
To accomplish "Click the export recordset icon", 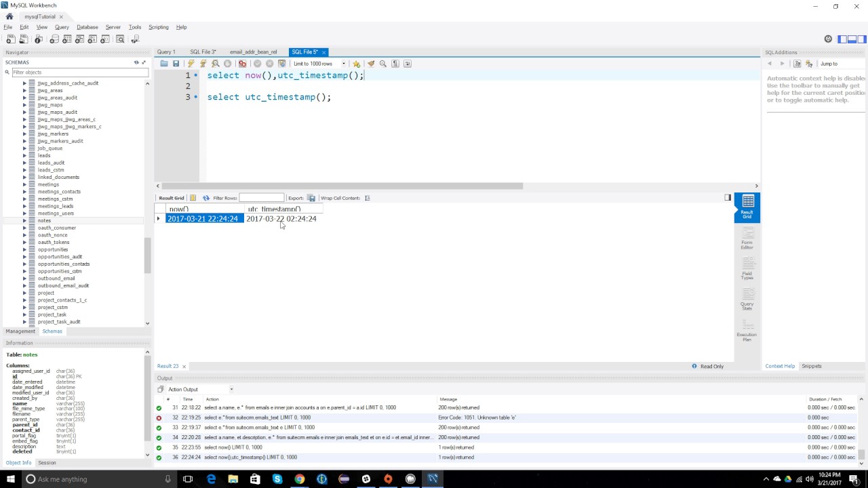I will coord(311,198).
